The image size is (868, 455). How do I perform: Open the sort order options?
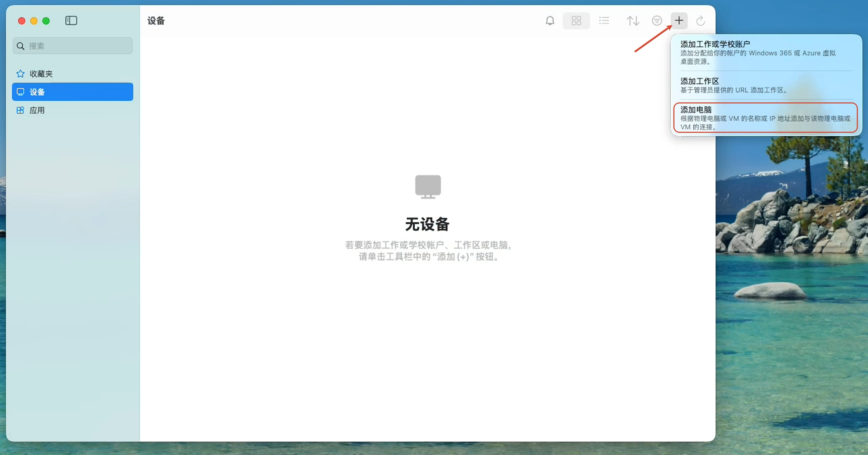(633, 21)
